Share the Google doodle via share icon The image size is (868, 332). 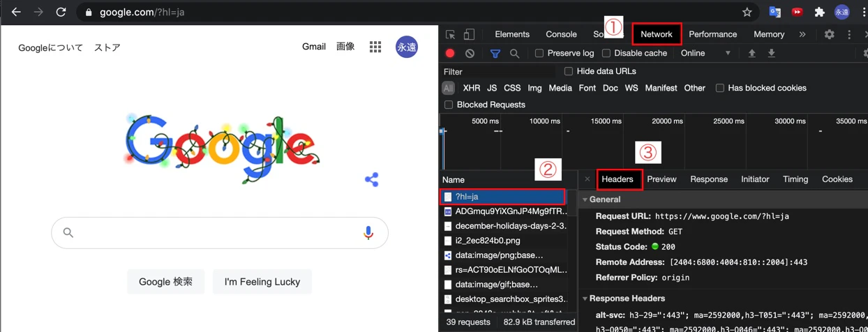372,179
